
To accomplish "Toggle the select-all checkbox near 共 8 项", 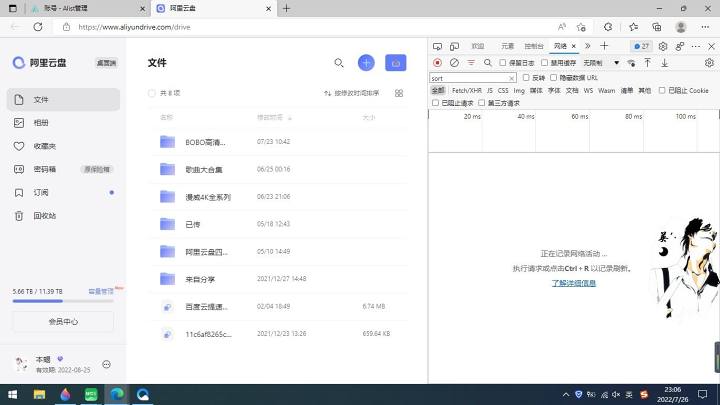I will 152,93.
